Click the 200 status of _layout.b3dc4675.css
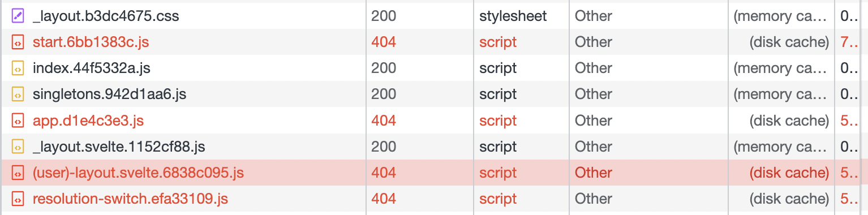This screenshot has height=215, width=868. [384, 16]
